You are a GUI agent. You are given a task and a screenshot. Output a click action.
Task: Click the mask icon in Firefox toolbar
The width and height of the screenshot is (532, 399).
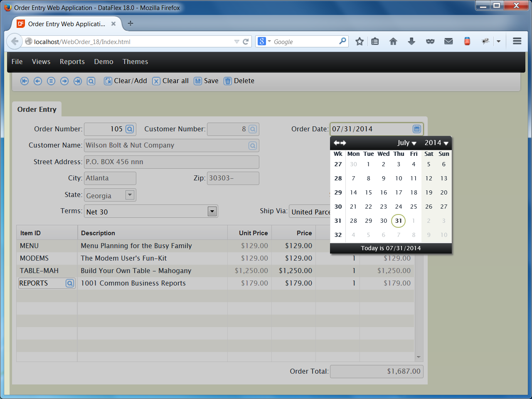click(x=430, y=41)
